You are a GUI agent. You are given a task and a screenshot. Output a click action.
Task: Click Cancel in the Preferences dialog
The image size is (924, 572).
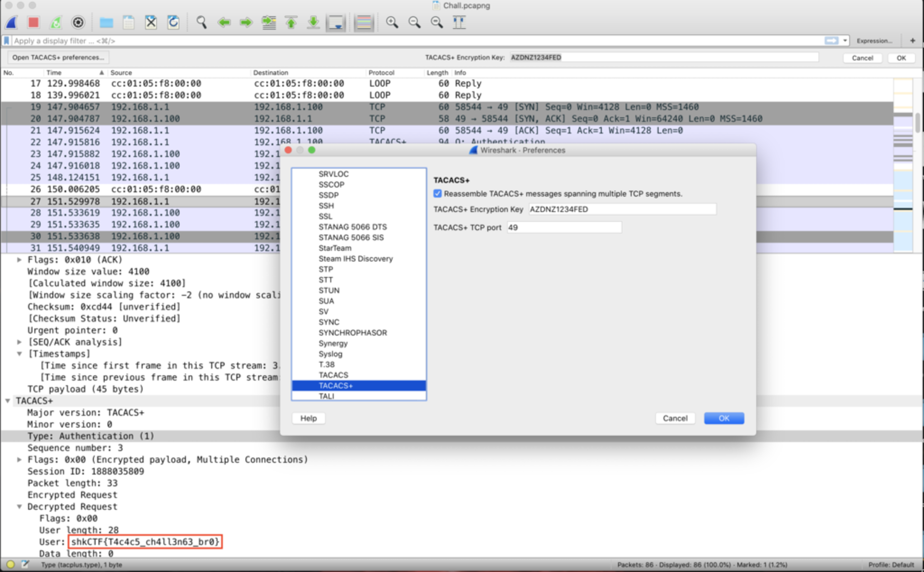click(x=675, y=418)
